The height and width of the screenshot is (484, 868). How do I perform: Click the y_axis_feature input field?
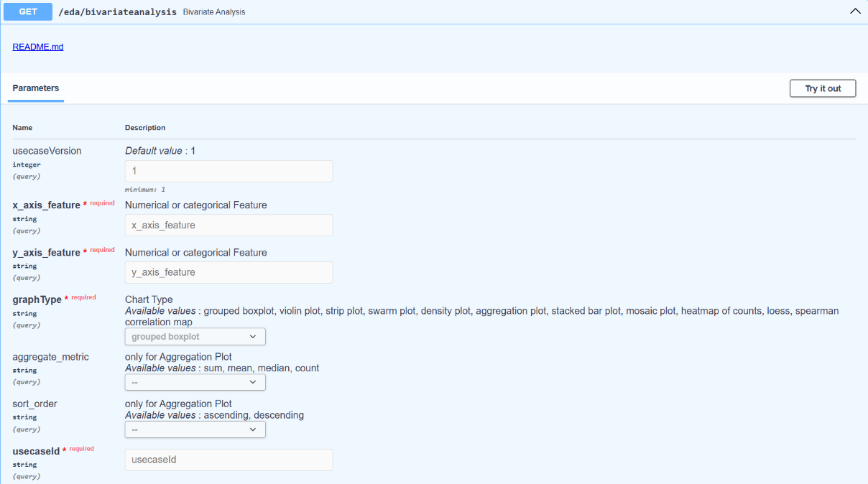[228, 272]
